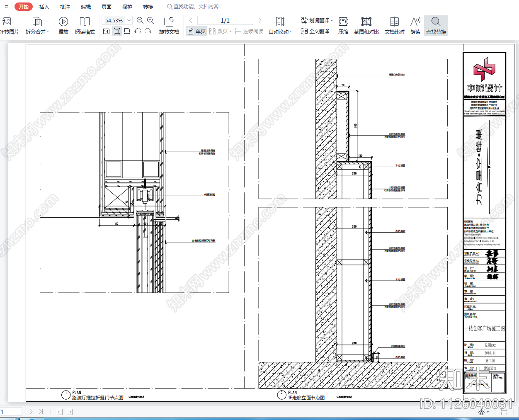
Task: Enable Single Page view
Action: click(196, 32)
